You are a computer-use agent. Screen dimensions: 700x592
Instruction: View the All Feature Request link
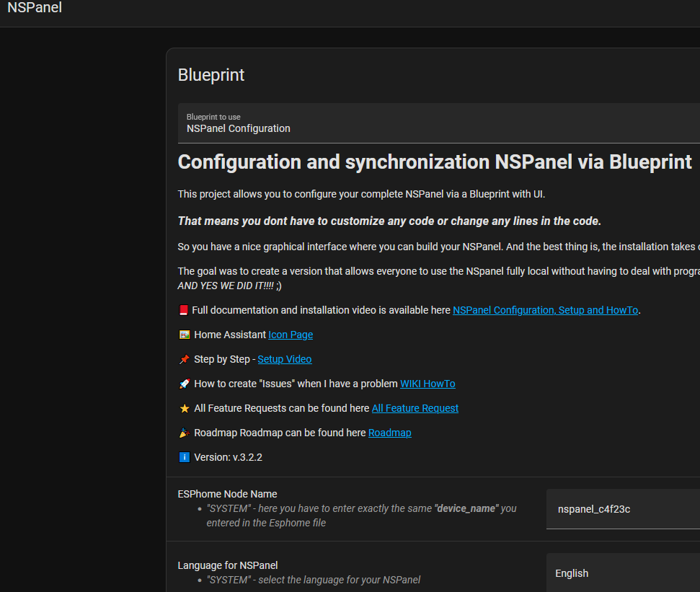pyautogui.click(x=415, y=408)
